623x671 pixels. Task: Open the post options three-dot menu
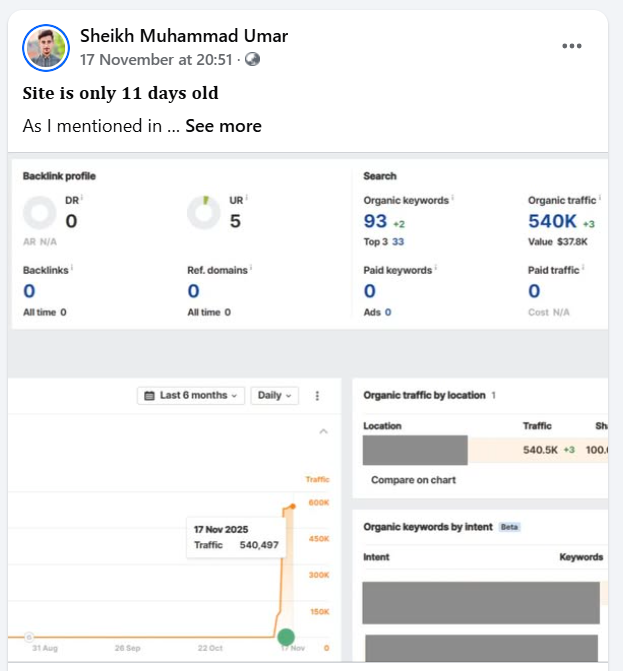tap(572, 46)
